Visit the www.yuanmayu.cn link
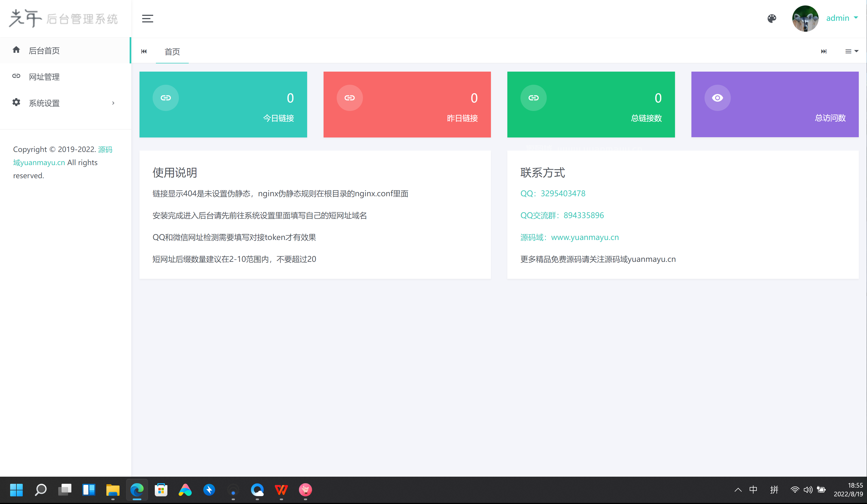 coord(584,237)
